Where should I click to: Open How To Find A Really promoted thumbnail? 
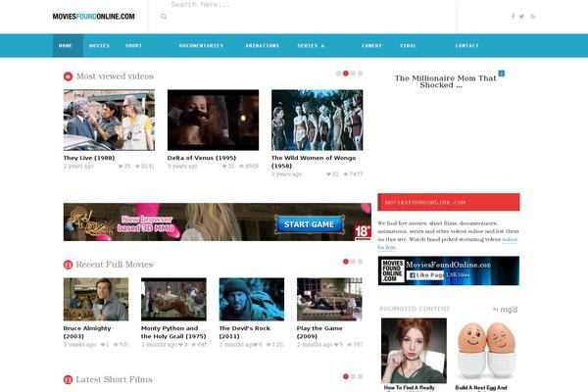point(414,351)
